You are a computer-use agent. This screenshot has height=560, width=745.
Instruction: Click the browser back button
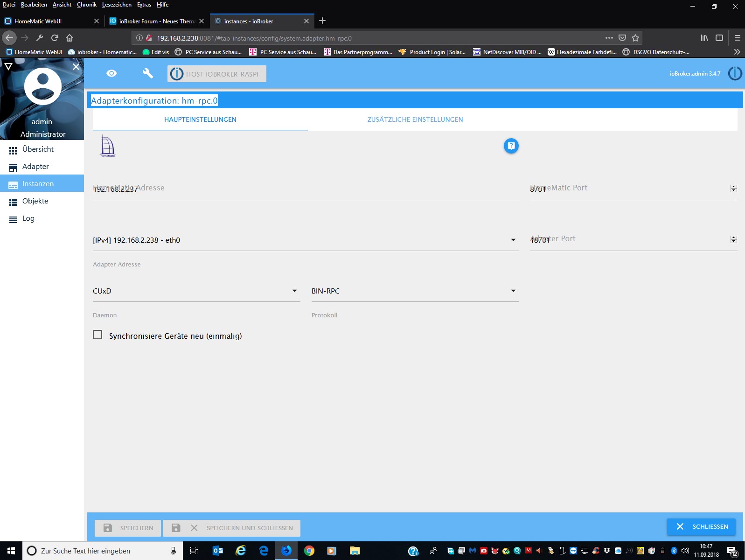[x=9, y=38]
